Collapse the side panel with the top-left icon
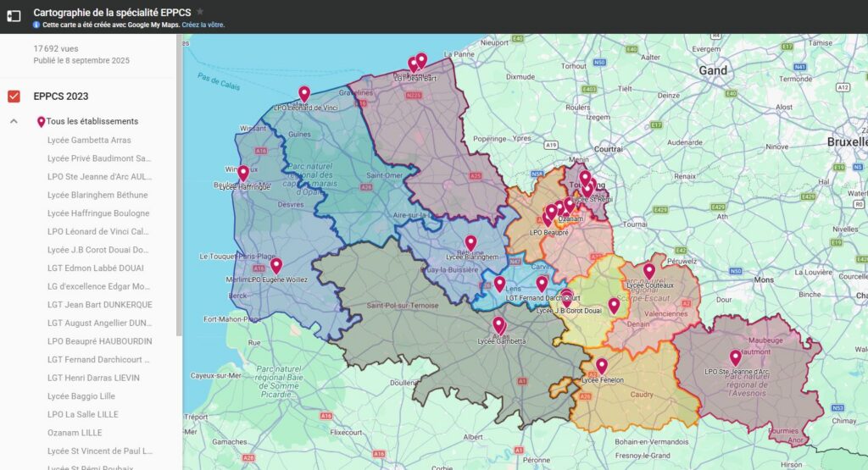This screenshot has height=470, width=868. pyautogui.click(x=14, y=16)
